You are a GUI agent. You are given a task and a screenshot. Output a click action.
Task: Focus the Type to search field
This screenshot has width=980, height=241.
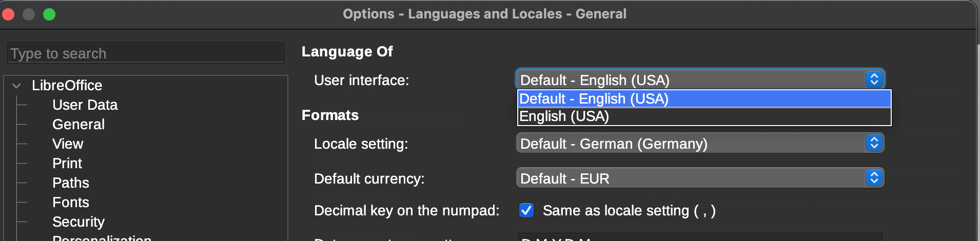coord(146,53)
